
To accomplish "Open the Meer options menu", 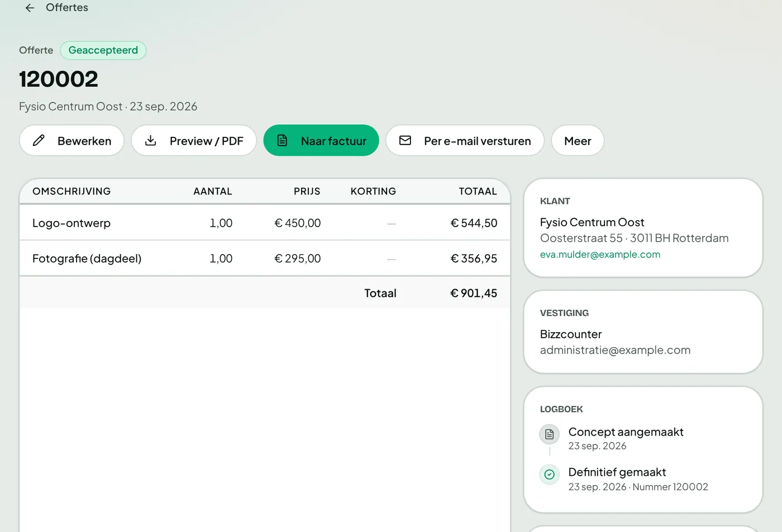I will (x=578, y=141).
